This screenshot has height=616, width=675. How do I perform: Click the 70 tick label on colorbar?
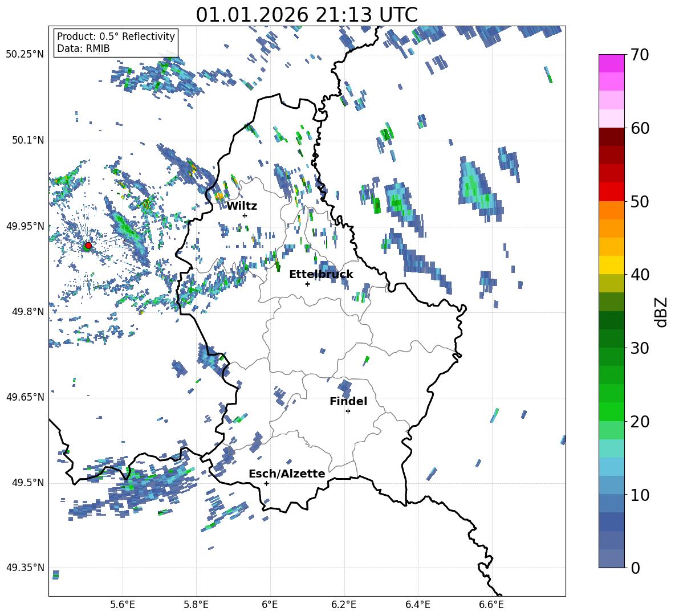(641, 55)
